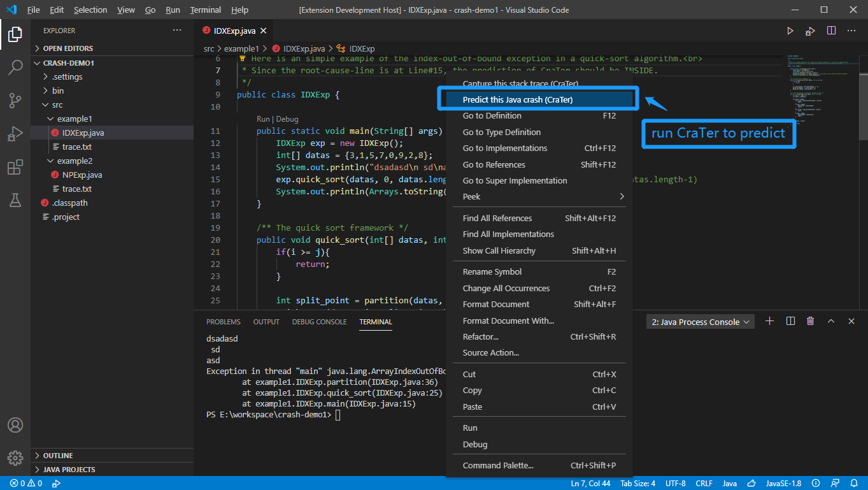Viewport: 868px width, 490px height.
Task: Open Explorer views and more actions ellipsis
Action: click(x=177, y=31)
